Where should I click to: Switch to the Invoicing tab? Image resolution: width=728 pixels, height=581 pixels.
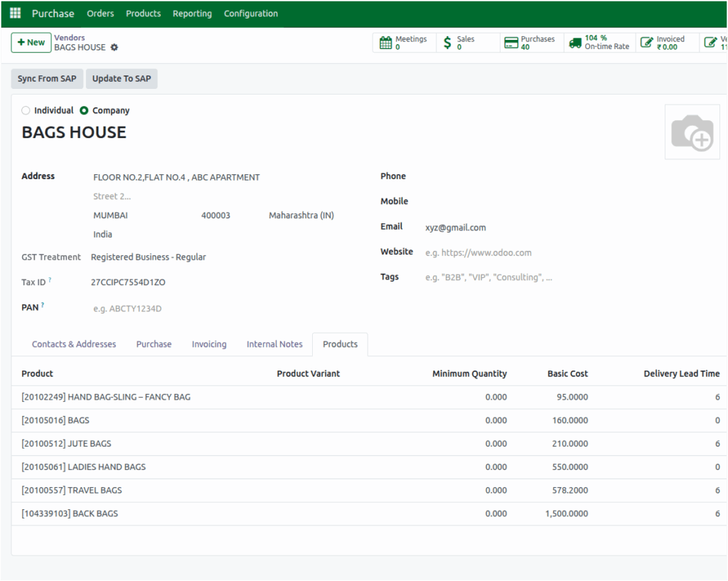(x=208, y=344)
